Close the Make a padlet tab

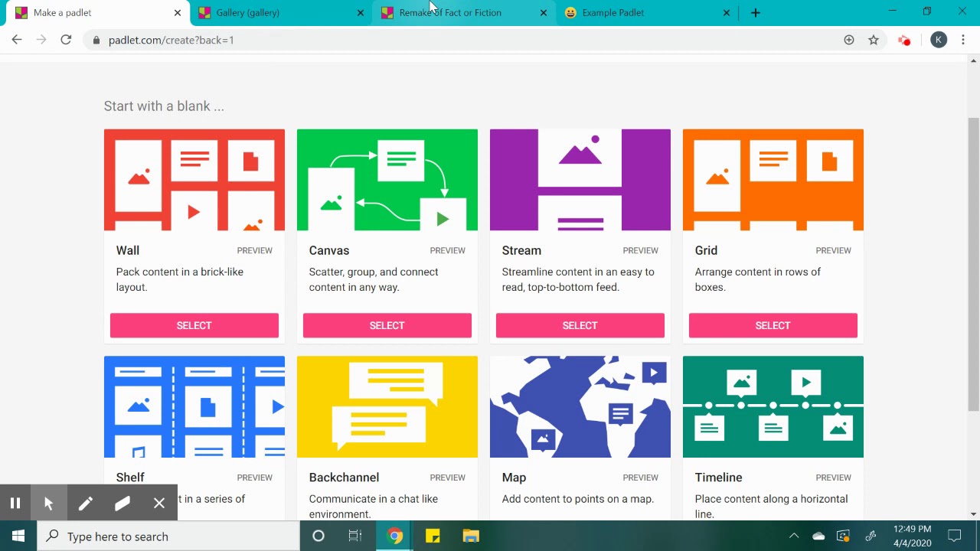click(x=178, y=12)
